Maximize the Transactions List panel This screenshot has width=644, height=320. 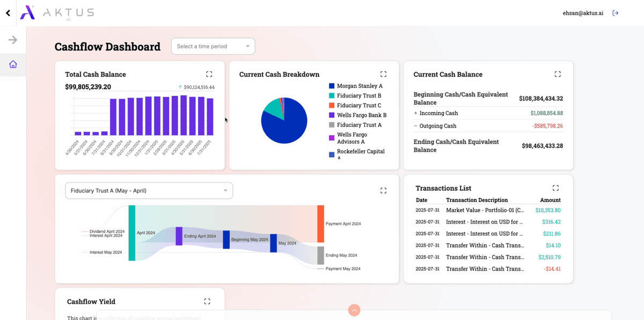556,188
